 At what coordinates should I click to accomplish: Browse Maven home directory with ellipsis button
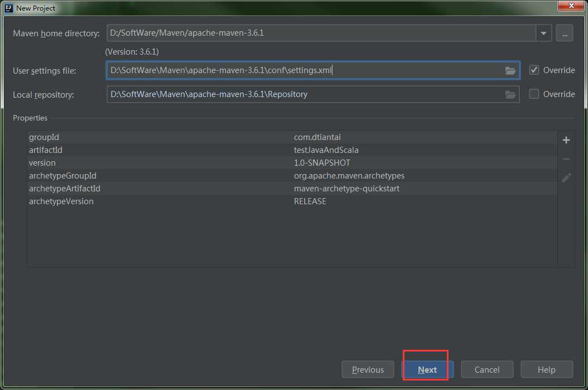pos(564,33)
